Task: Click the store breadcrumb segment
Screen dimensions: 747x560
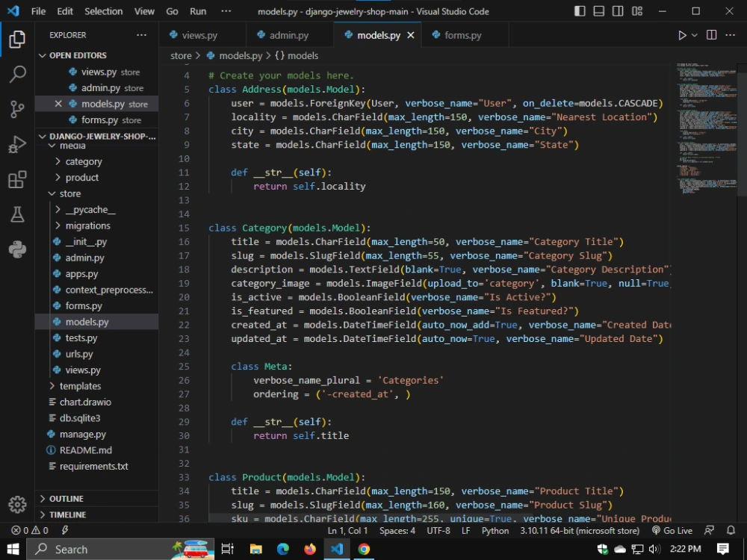Action: (x=181, y=56)
